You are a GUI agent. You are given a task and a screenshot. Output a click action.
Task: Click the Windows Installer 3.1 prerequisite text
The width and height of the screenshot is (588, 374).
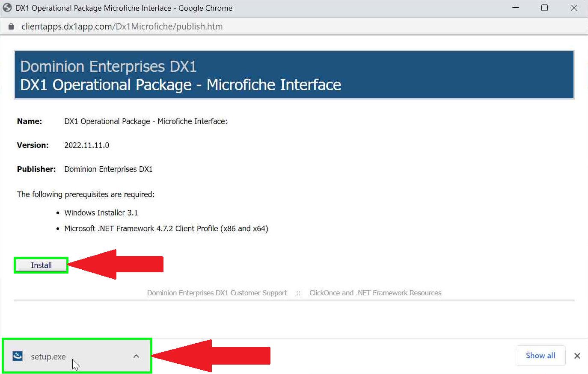(x=101, y=213)
